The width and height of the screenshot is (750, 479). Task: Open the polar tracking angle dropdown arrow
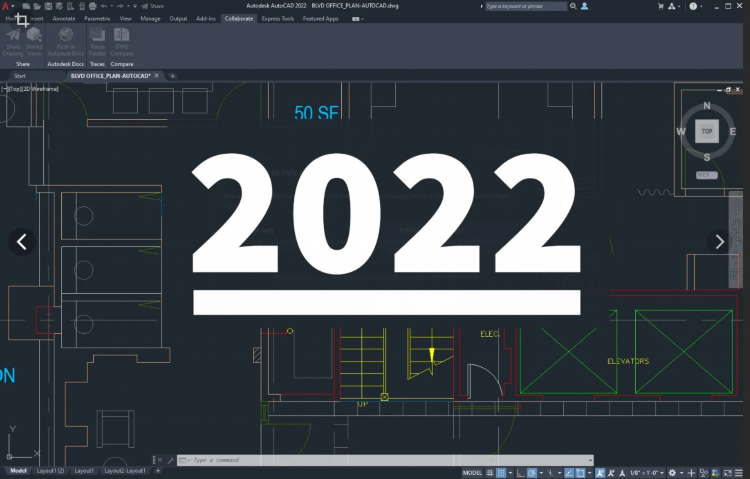(541, 473)
